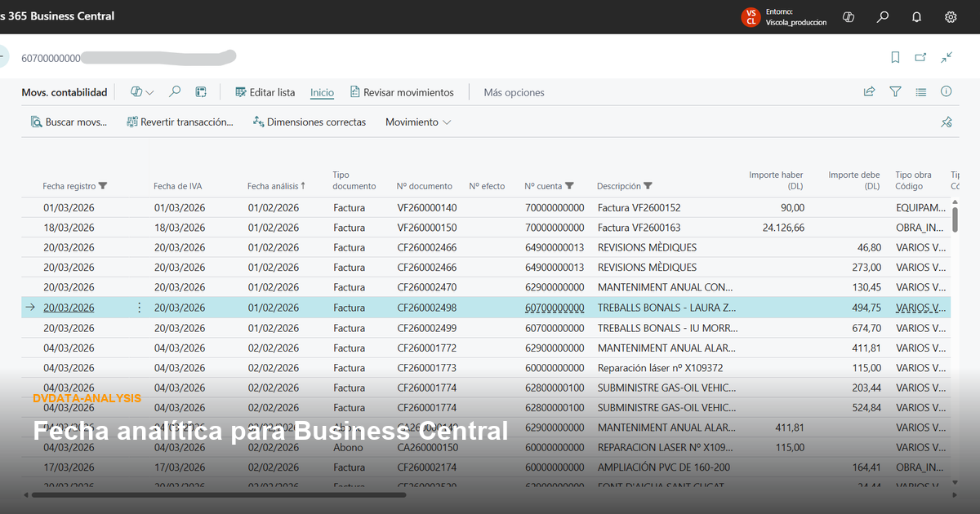Click Factura VF2600163 description
Viewport: 980px width, 514px height.
pyautogui.click(x=639, y=228)
